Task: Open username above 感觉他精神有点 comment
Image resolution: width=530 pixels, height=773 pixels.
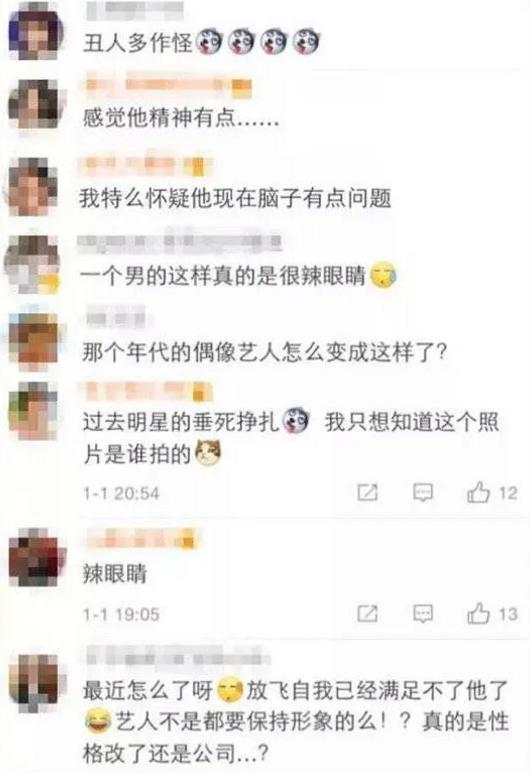Action: point(168,87)
